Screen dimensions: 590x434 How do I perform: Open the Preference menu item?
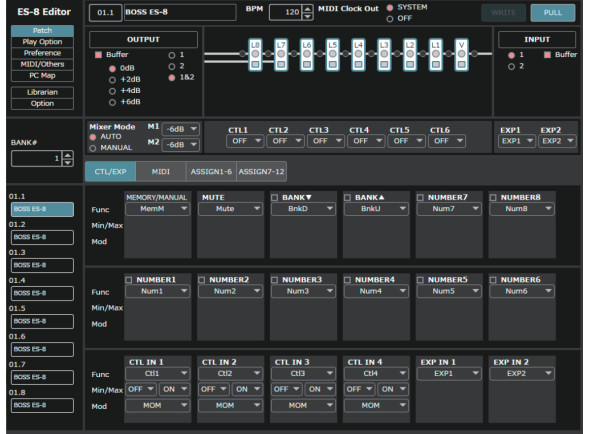pyautogui.click(x=43, y=53)
